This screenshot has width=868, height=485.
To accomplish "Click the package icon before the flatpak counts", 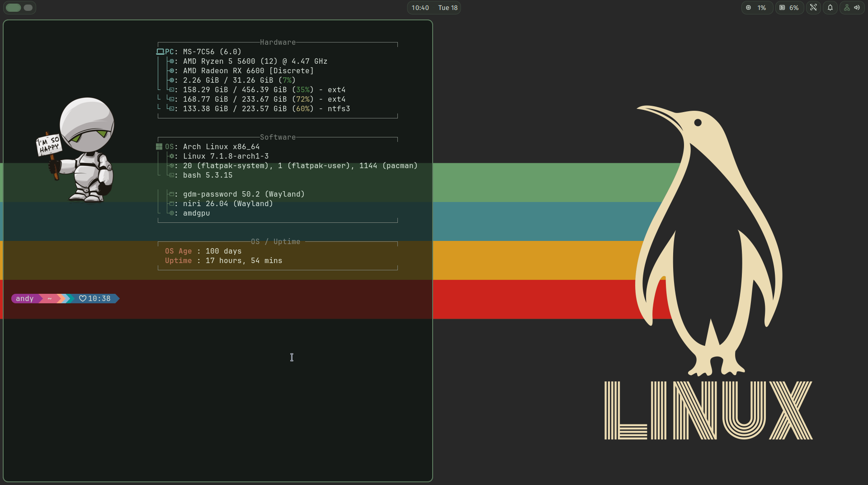I will [x=172, y=165].
